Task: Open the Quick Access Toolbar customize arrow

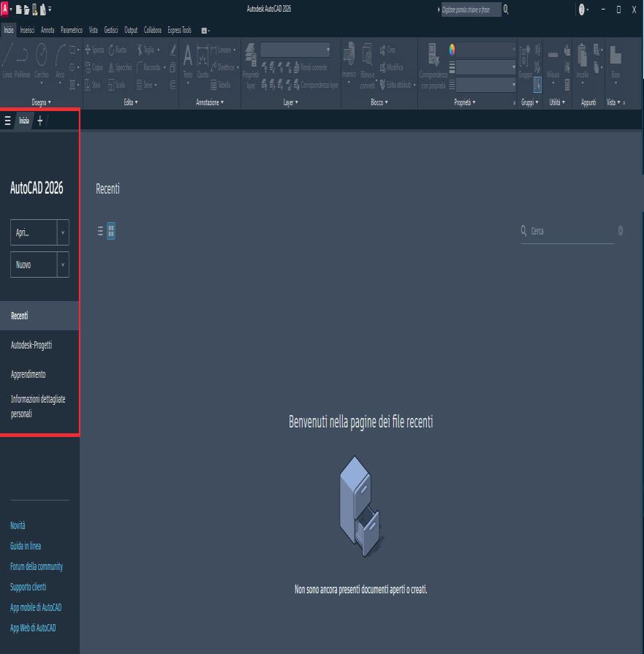Action: click(x=50, y=9)
